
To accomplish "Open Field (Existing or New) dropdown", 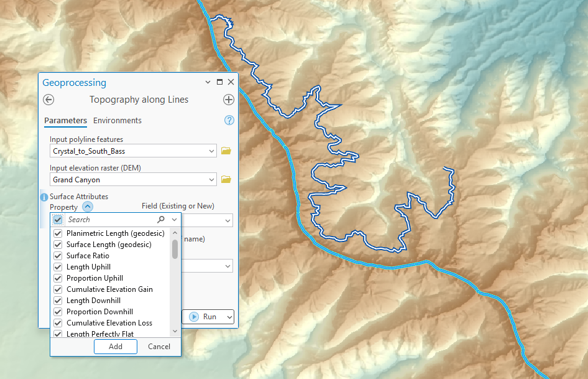I will (x=227, y=220).
